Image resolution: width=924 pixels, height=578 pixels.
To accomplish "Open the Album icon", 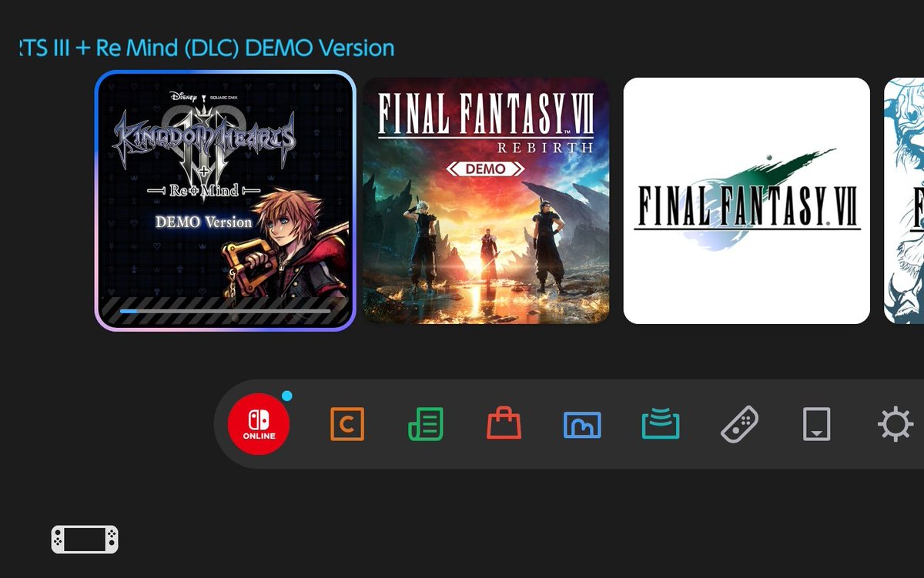I will pyautogui.click(x=582, y=425).
